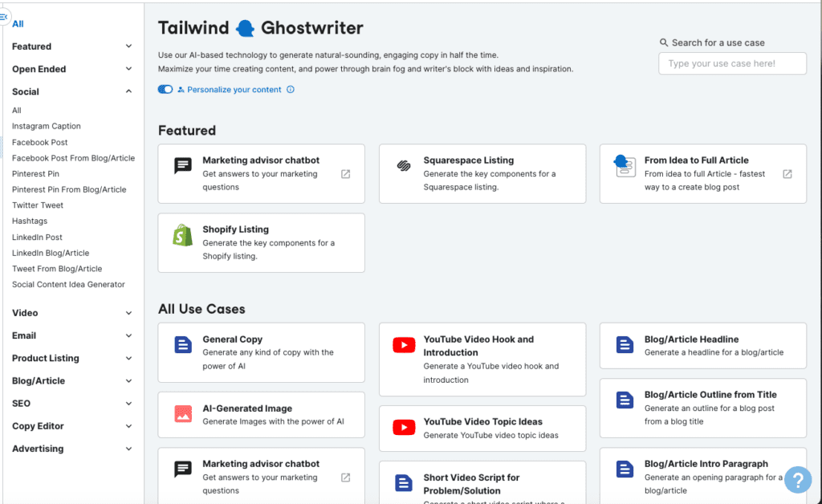Click the search magnifier icon
Screen dimensions: 822x504
point(664,43)
